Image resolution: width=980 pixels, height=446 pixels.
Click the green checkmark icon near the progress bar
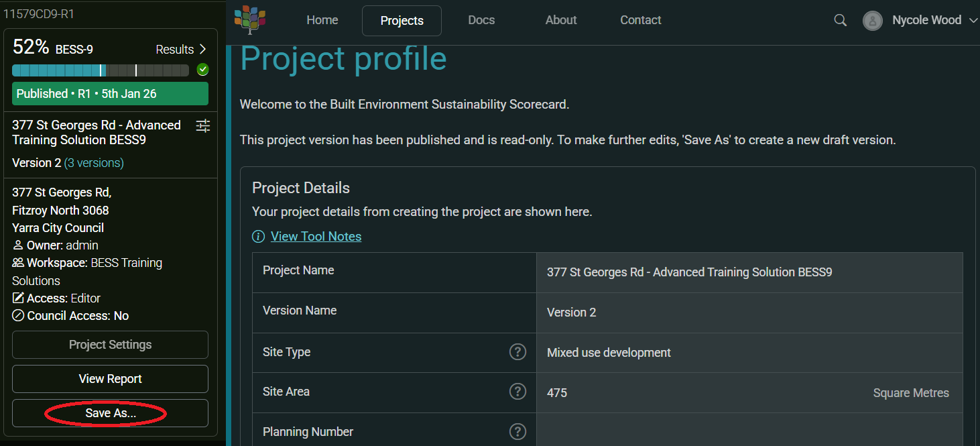coord(202,69)
